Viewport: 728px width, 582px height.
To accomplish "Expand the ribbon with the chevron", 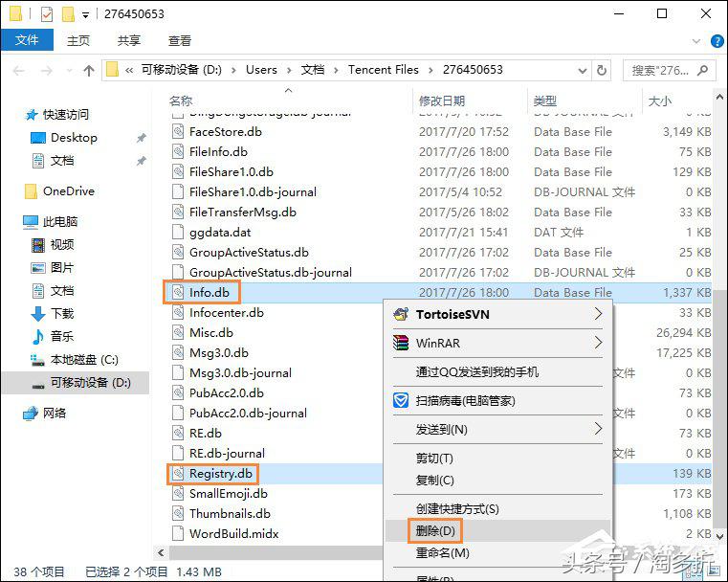I will tap(696, 41).
